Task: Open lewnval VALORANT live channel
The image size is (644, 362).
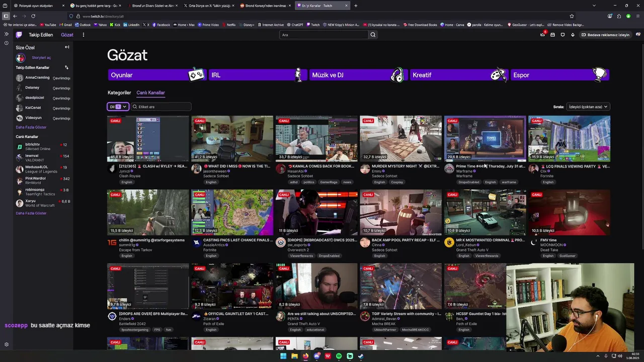Action: pos(43,158)
